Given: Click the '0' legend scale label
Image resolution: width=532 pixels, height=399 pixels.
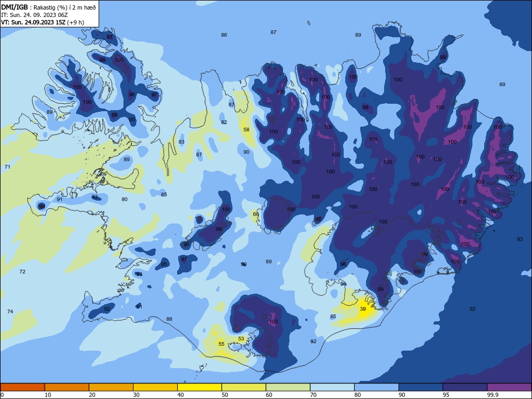Looking at the screenshot, I should click(x=2, y=395).
